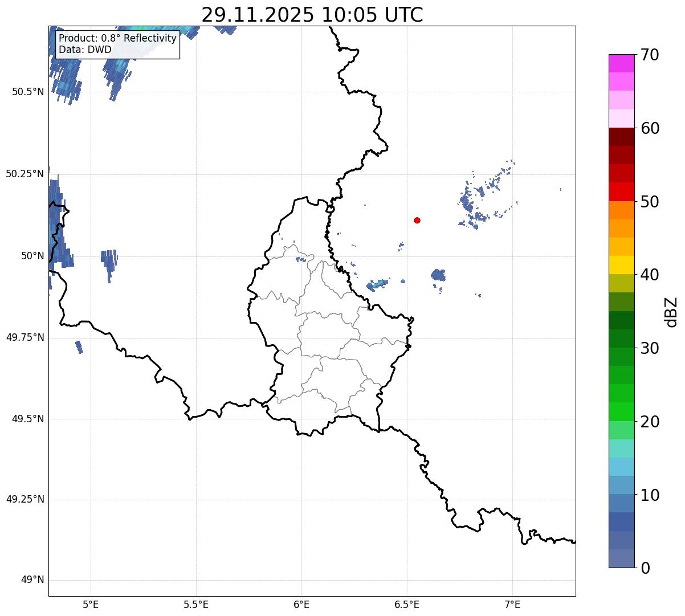This screenshot has width=685, height=616.
Task: Click the magenta top colorbar segment
Action: click(622, 63)
